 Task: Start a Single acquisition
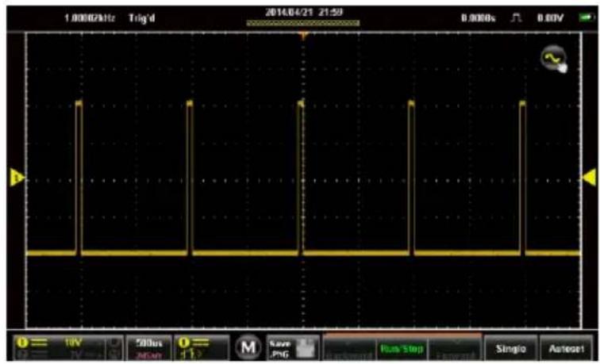(511, 348)
